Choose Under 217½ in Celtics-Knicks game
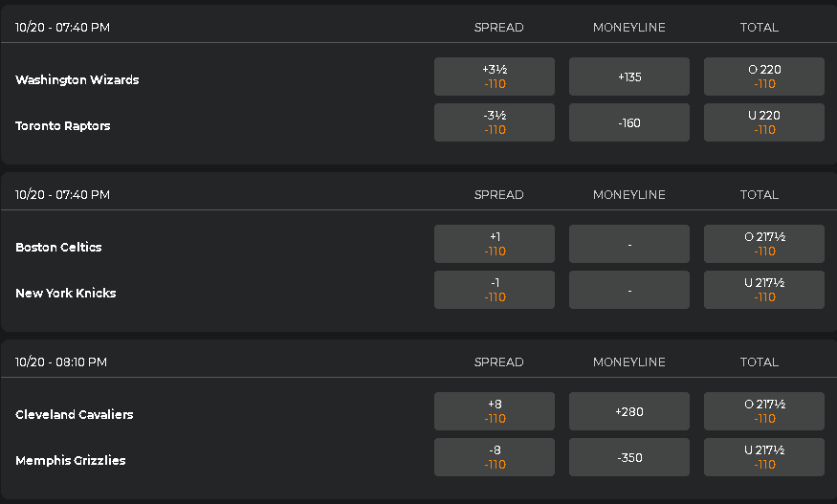 pos(764,290)
